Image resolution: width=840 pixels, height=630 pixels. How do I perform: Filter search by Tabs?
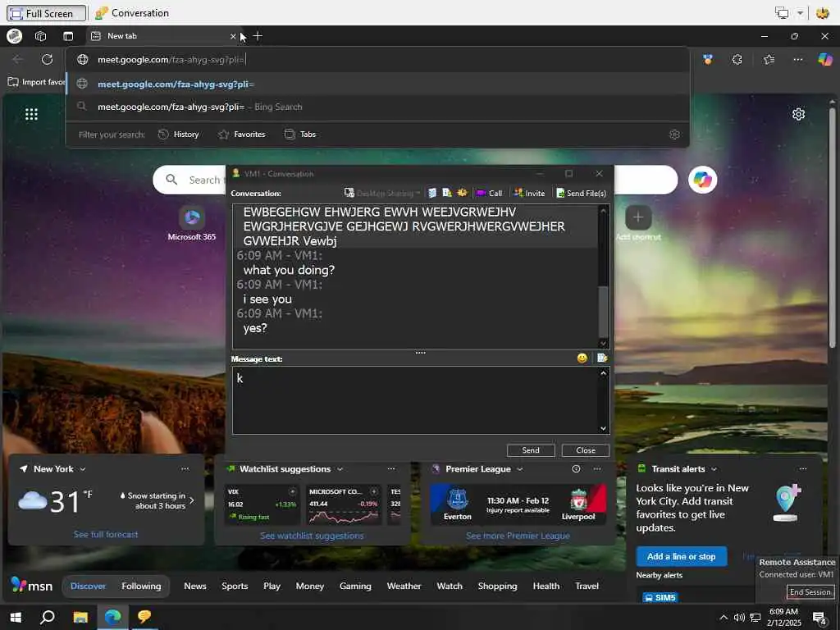(x=300, y=135)
